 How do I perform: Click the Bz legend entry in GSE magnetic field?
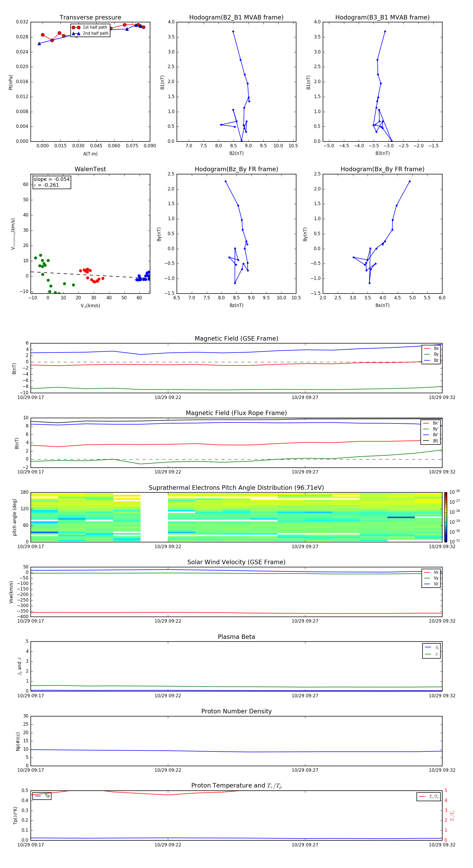tap(431, 361)
